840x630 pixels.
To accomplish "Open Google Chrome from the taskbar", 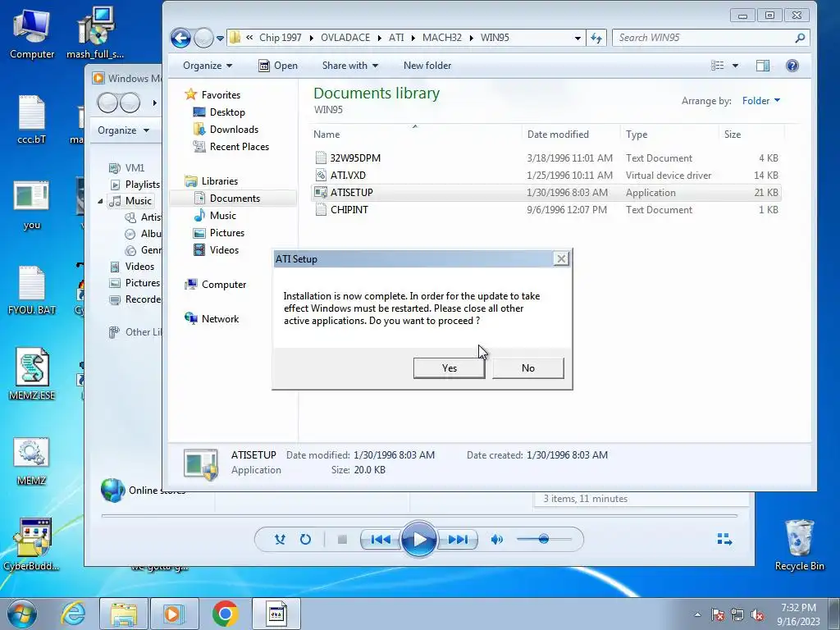I will tap(225, 614).
